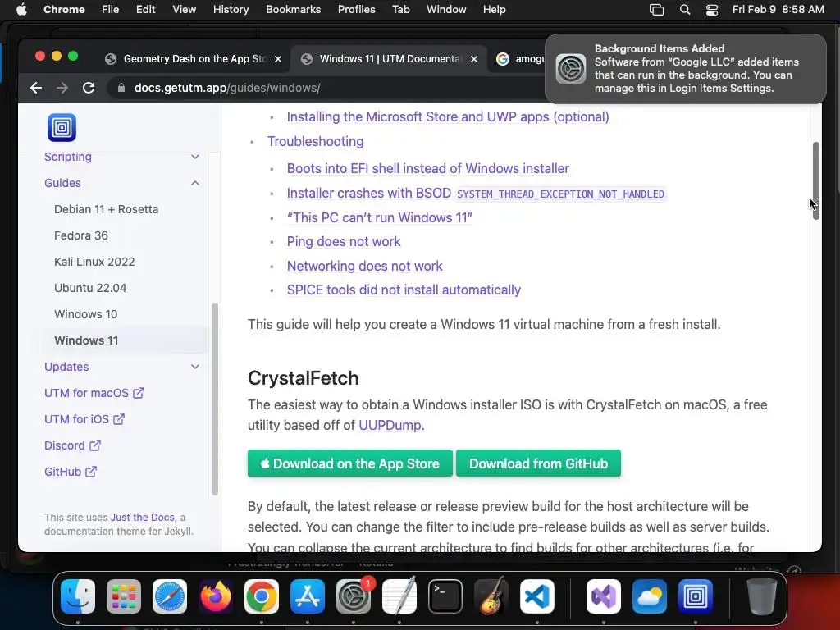Select Windows 10 guide
This screenshot has height=630, width=840.
click(x=85, y=314)
